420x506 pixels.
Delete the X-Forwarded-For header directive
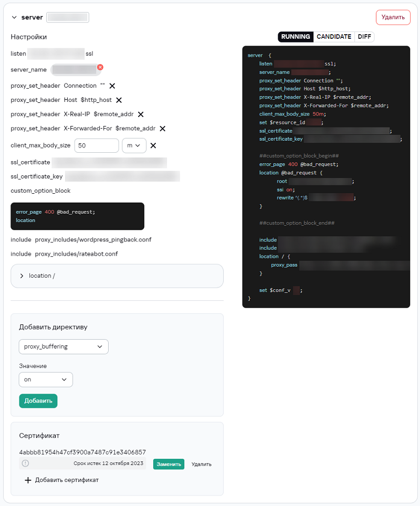(163, 128)
